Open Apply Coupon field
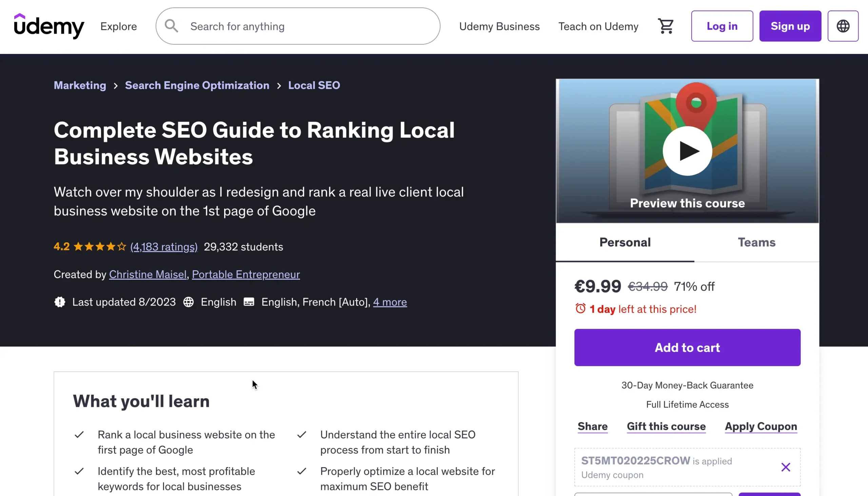Screen dimensions: 868x496 761,426
